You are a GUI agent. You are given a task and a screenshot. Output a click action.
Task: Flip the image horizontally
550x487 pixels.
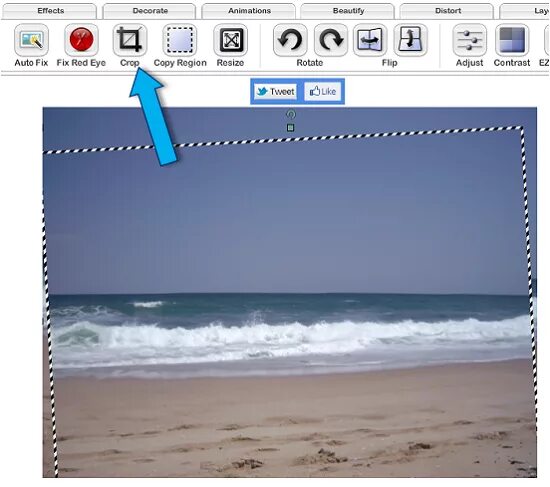click(370, 40)
